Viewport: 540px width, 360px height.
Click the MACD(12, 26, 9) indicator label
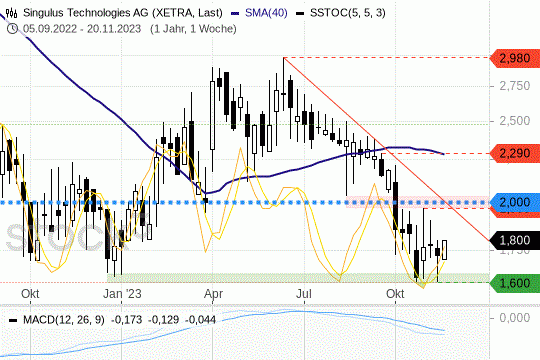(64, 320)
